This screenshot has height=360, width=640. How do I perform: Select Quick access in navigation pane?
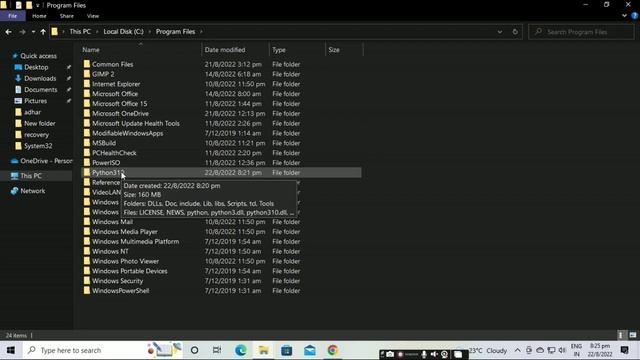38,56
